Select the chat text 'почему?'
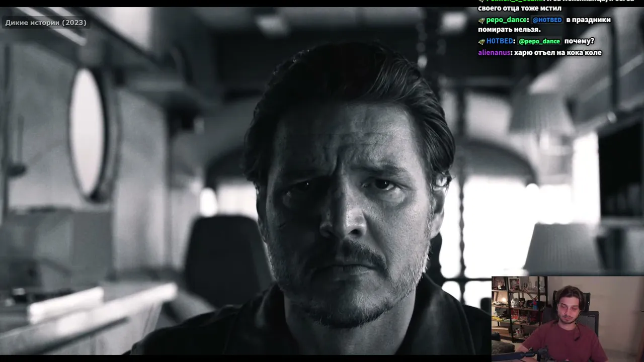The width and height of the screenshot is (644, 362). click(x=579, y=41)
